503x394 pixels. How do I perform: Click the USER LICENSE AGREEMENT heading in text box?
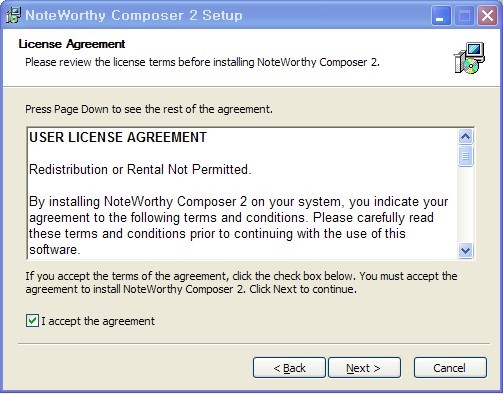(x=118, y=137)
